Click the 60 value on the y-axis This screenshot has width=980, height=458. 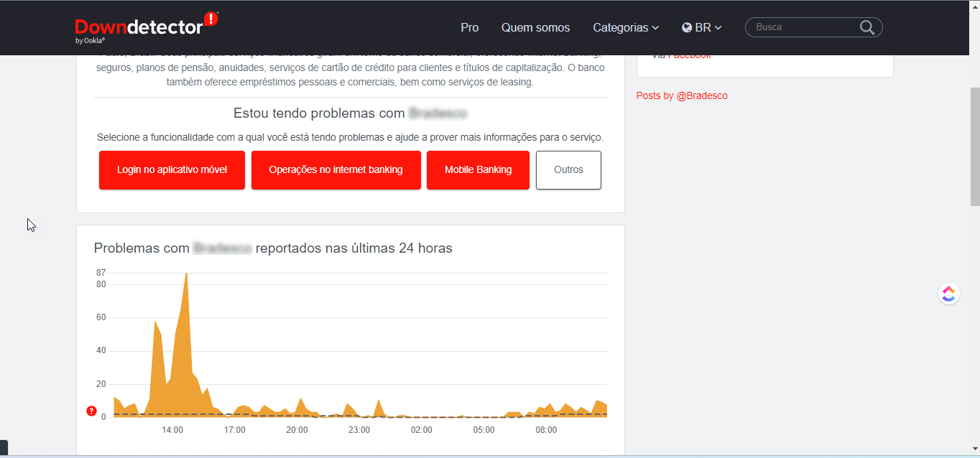coord(101,317)
